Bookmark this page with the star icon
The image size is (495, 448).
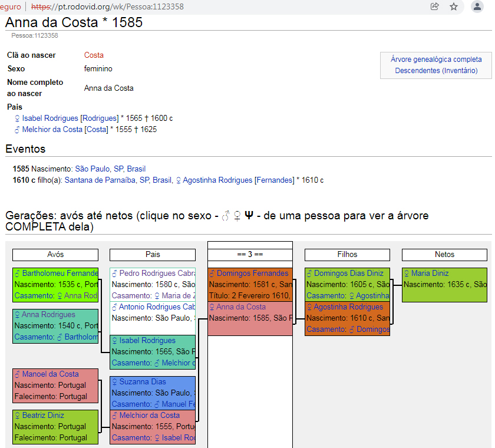(454, 6)
